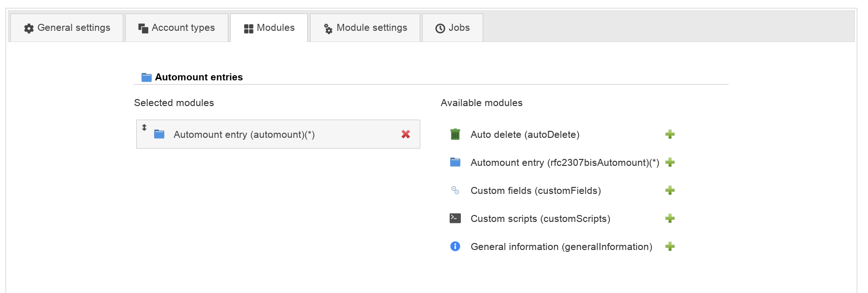Open the Jobs tab
The image size is (868, 293).
(x=452, y=28)
